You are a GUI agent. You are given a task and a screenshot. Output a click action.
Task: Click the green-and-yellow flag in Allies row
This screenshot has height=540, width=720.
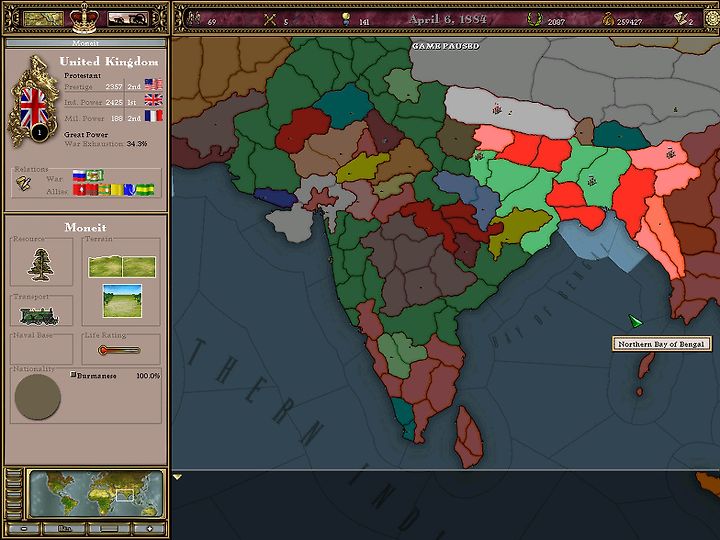146,190
